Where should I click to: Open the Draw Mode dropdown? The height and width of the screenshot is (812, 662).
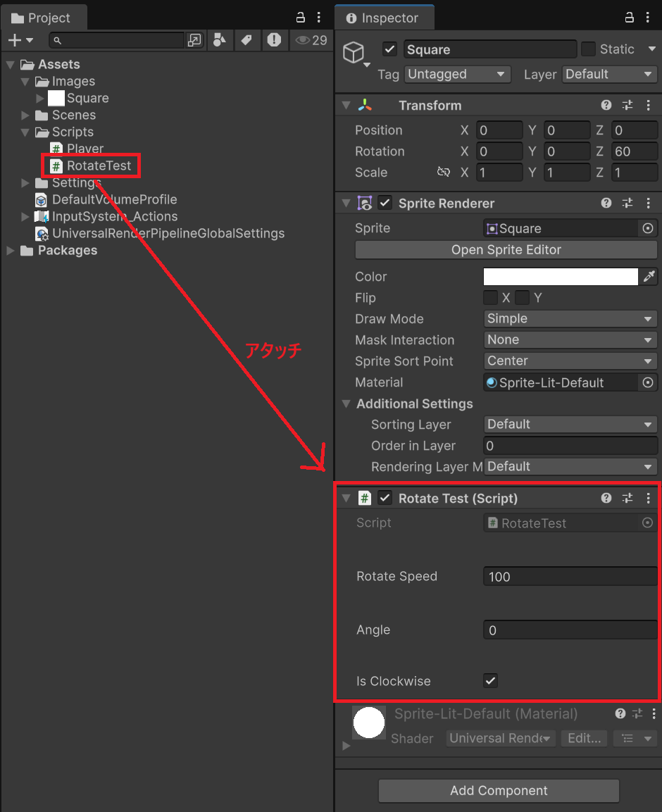(x=570, y=319)
